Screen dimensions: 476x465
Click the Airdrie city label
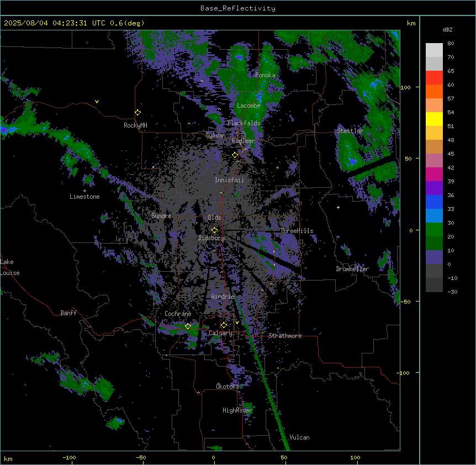(223, 297)
